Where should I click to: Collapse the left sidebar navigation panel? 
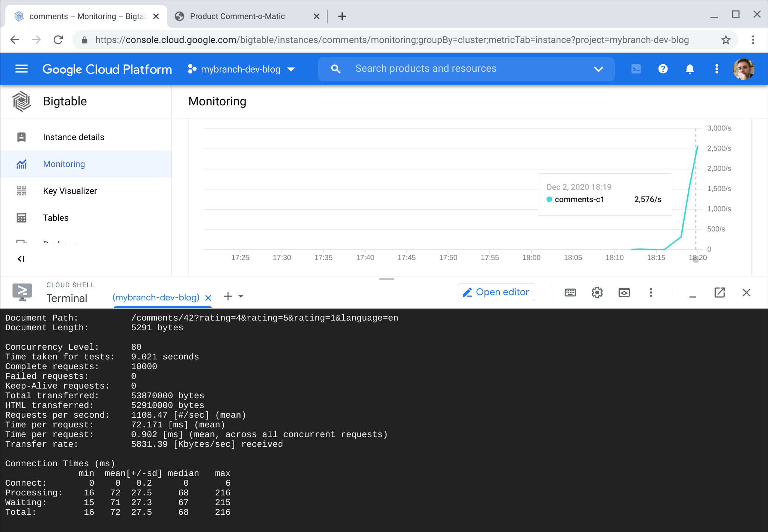(x=21, y=258)
